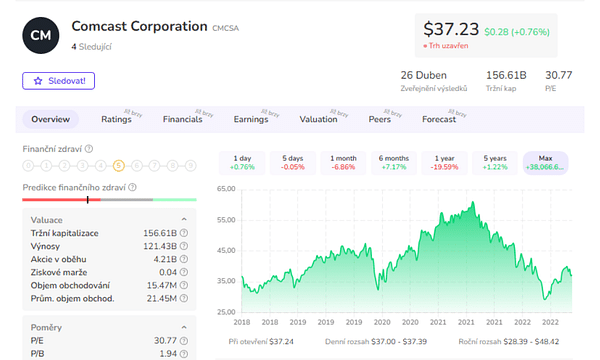
Task: Click the stock chart peak near 2021
Action: pos(473,203)
